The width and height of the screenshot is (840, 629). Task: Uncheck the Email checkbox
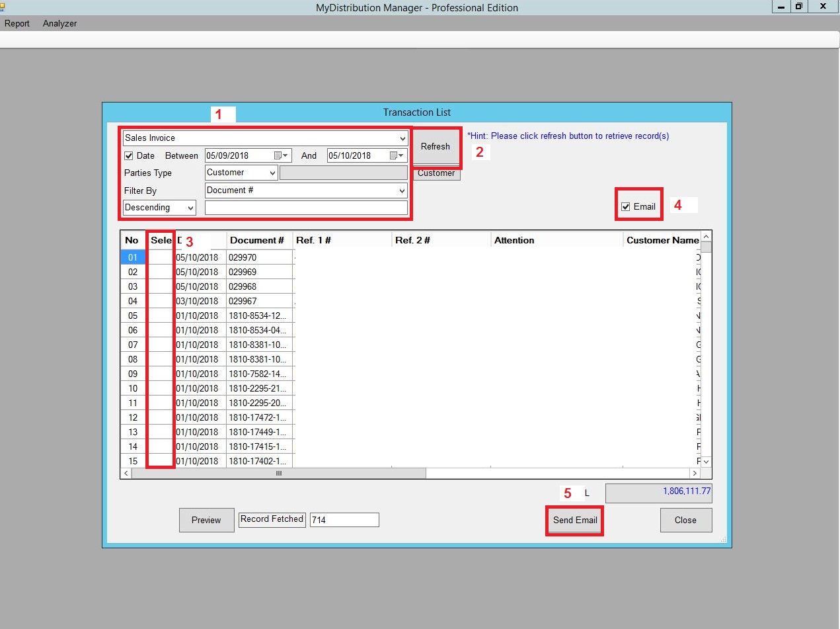click(x=626, y=207)
